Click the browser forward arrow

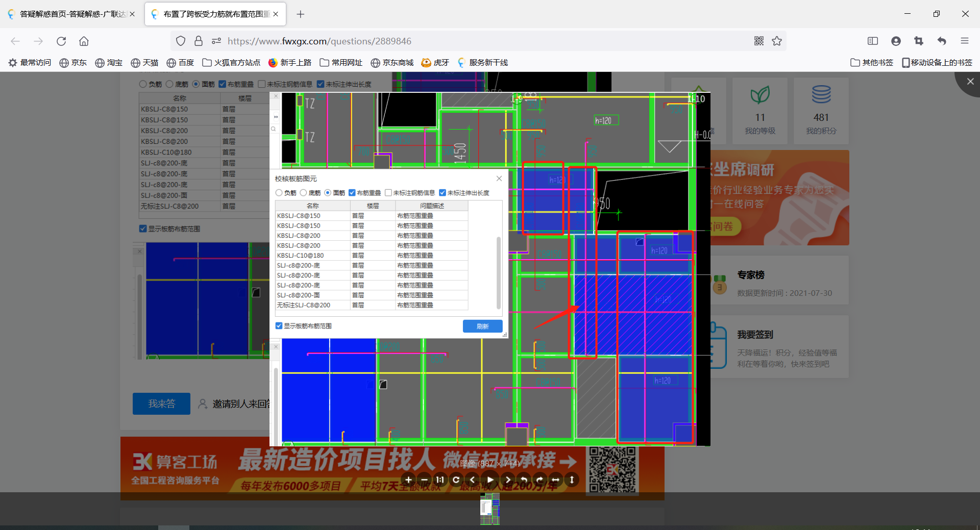click(38, 41)
